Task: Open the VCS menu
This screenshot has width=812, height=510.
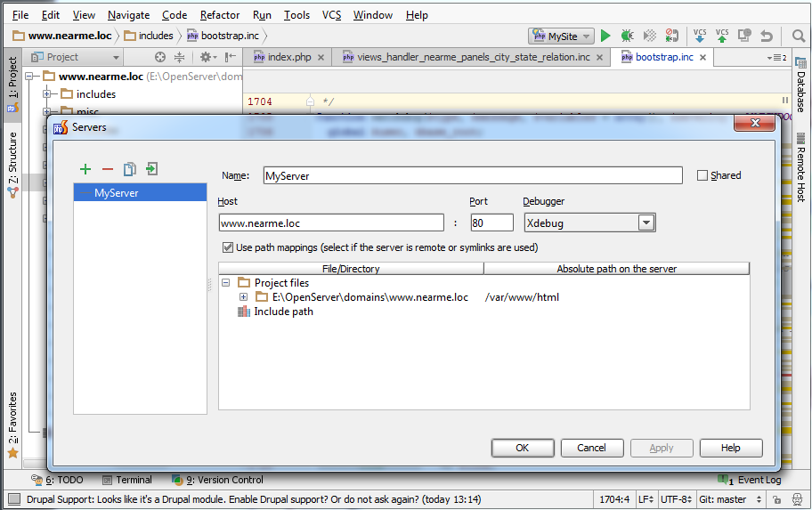Action: [331, 15]
